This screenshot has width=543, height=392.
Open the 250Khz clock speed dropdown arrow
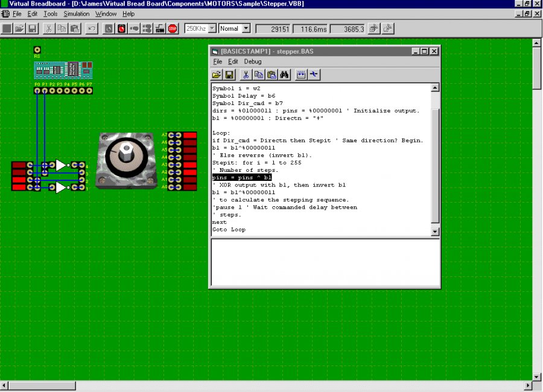click(212, 28)
